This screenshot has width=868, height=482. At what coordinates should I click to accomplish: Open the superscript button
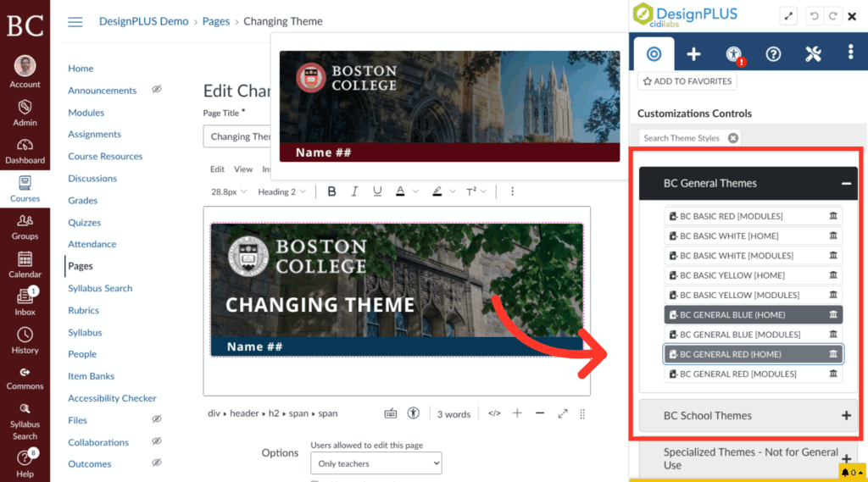click(470, 191)
